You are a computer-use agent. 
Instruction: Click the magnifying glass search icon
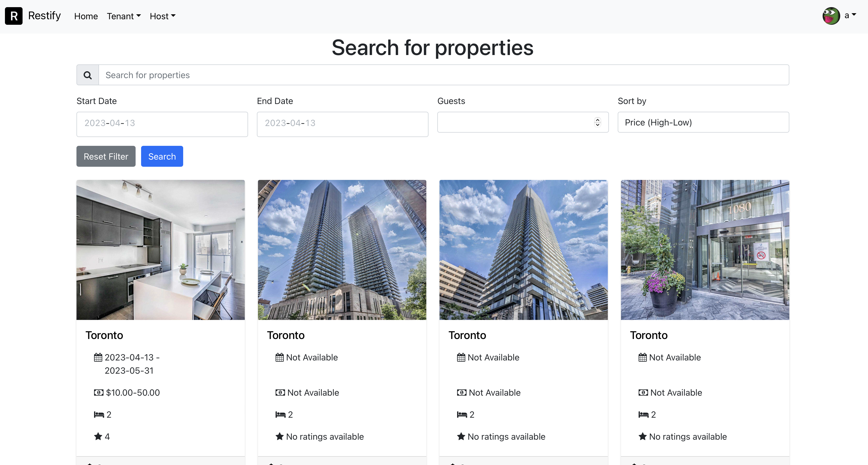pos(88,75)
